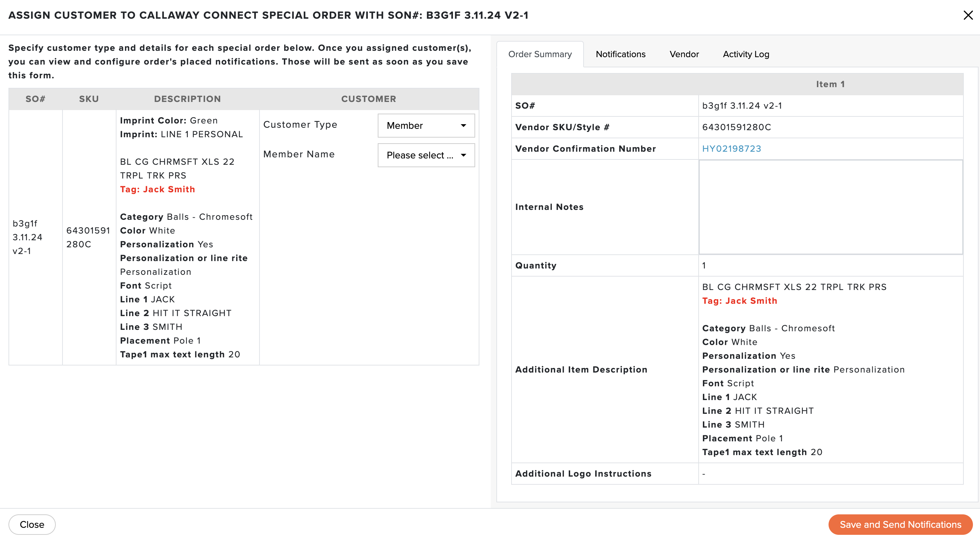Click the Close button

pyautogui.click(x=32, y=524)
